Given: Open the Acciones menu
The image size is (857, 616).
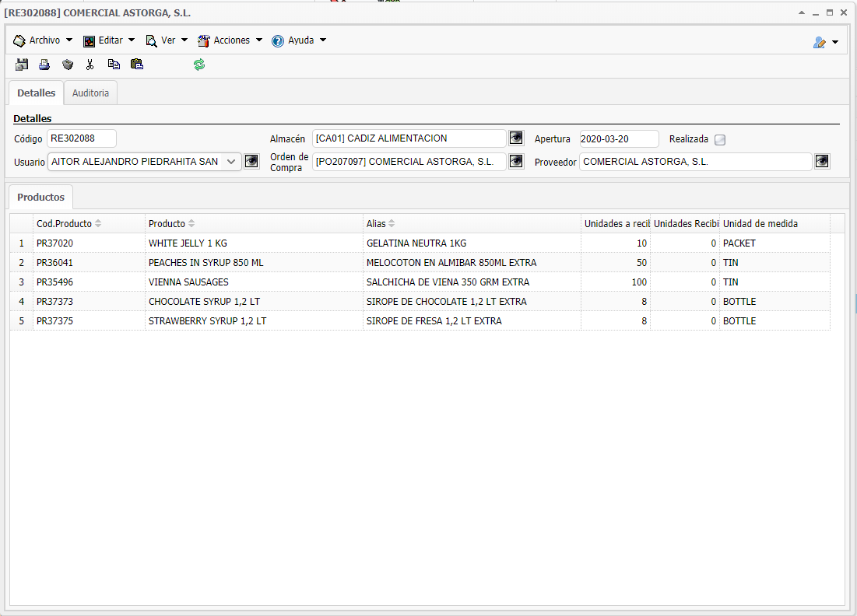Looking at the screenshot, I should [230, 40].
